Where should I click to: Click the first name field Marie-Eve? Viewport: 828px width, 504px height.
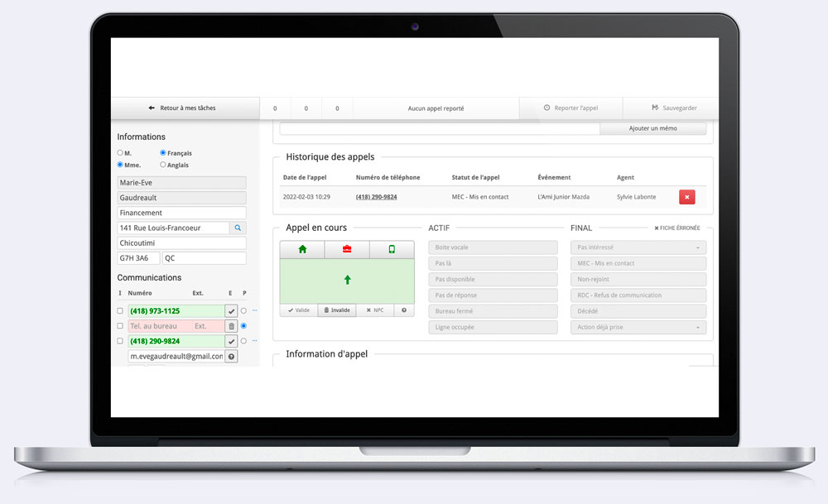point(181,183)
